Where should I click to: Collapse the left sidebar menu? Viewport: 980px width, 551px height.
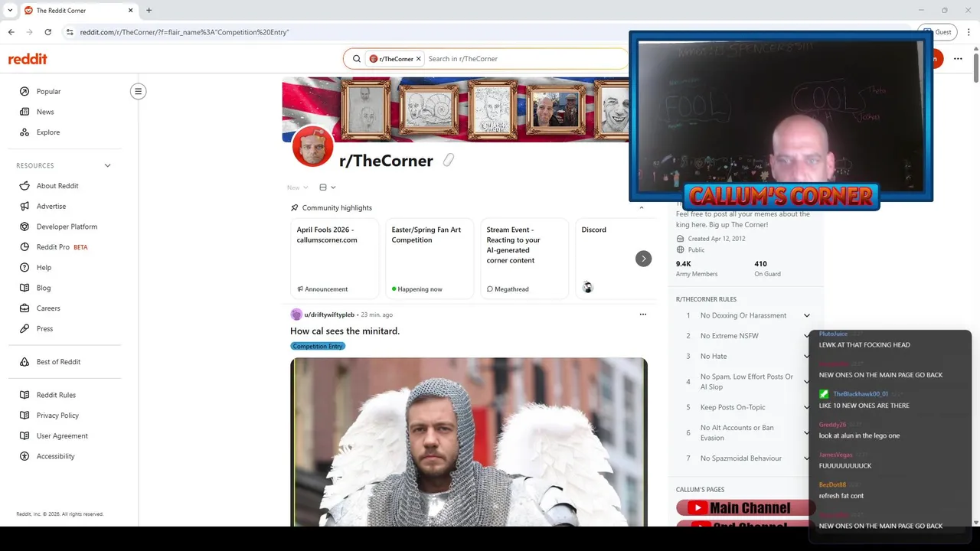pos(138,91)
